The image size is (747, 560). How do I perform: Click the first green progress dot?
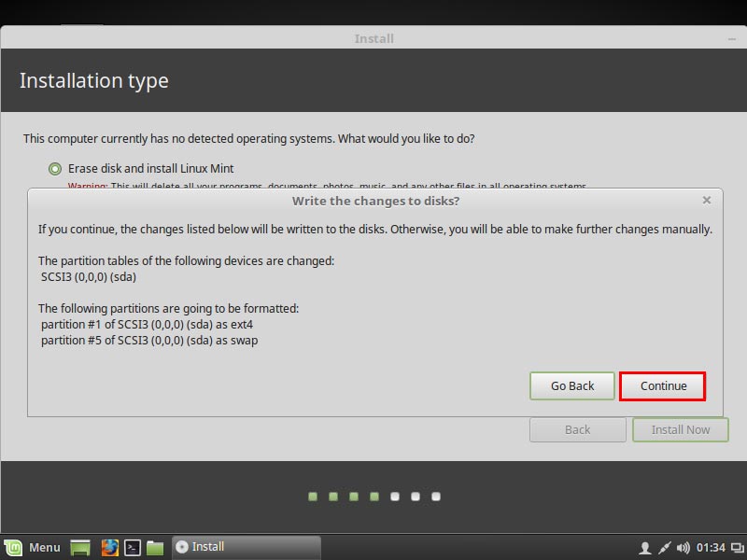(x=313, y=497)
